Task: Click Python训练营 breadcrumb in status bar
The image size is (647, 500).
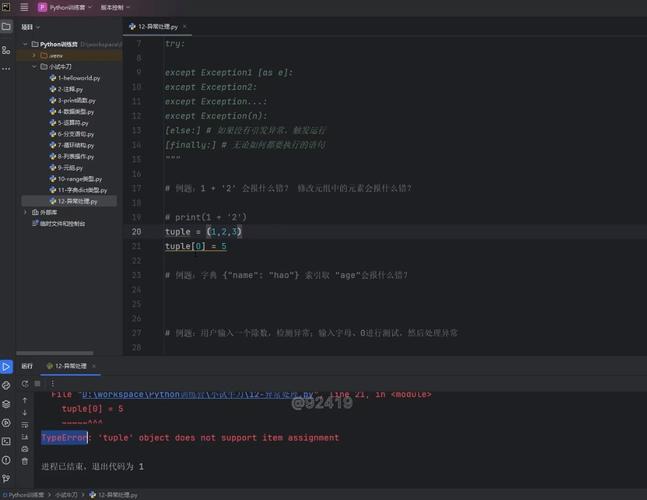Action: (24, 495)
